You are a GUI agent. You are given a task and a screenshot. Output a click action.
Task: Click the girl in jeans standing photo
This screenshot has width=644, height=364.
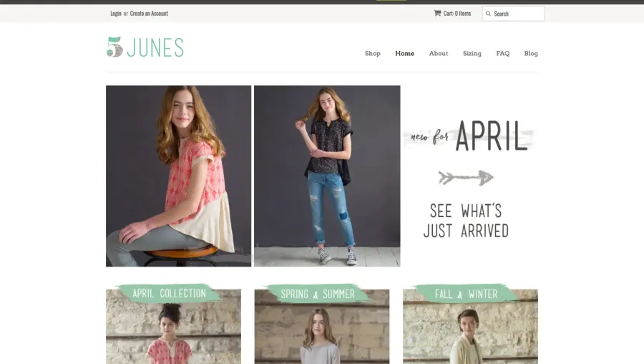point(327,176)
